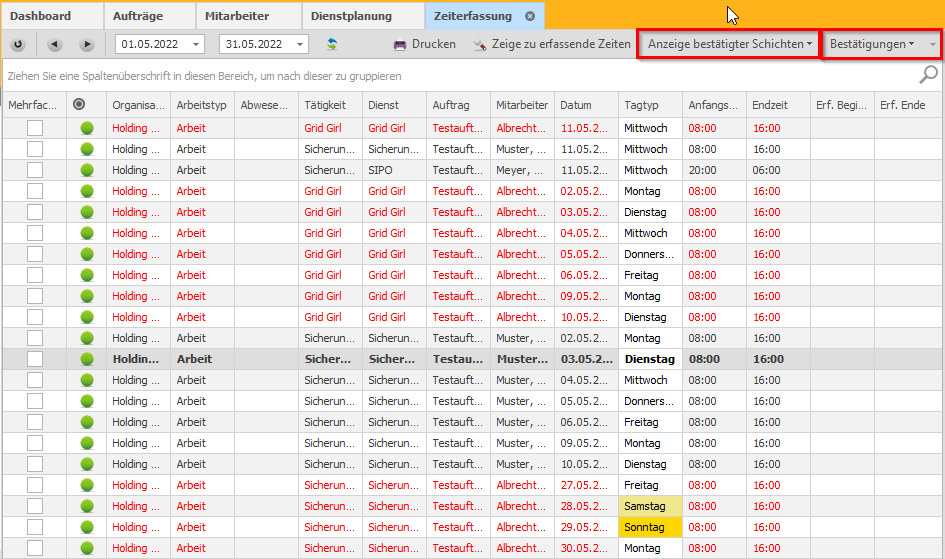Select the Meyer employee cell
The image size is (945, 559).
click(x=523, y=170)
